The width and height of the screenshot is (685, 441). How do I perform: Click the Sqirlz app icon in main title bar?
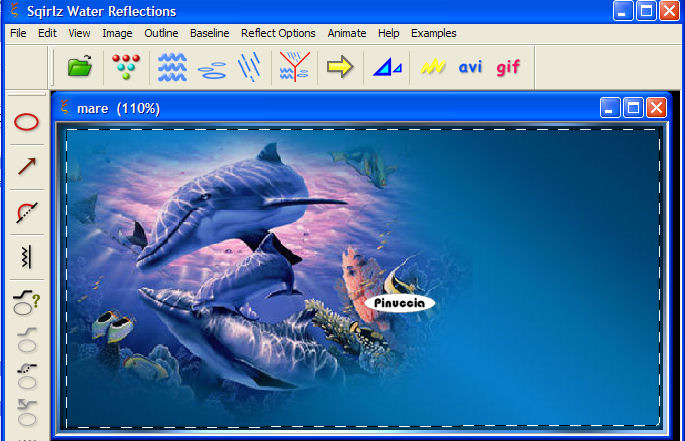pos(15,10)
